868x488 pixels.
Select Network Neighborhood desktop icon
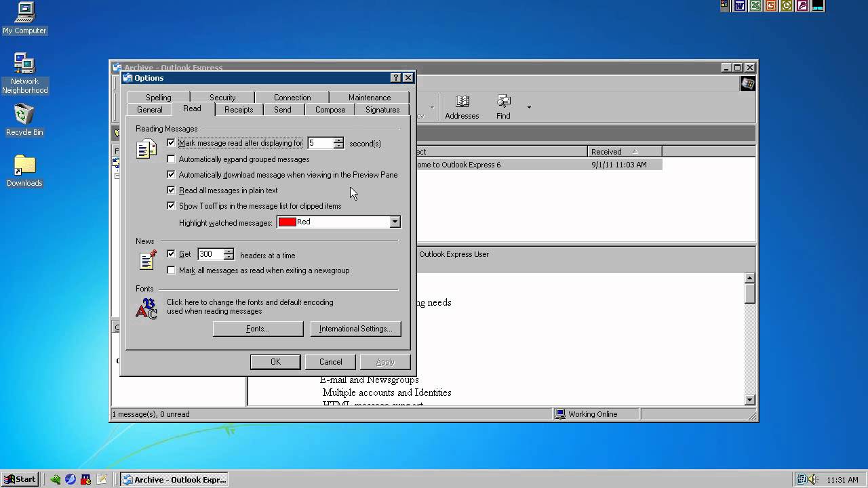click(24, 73)
